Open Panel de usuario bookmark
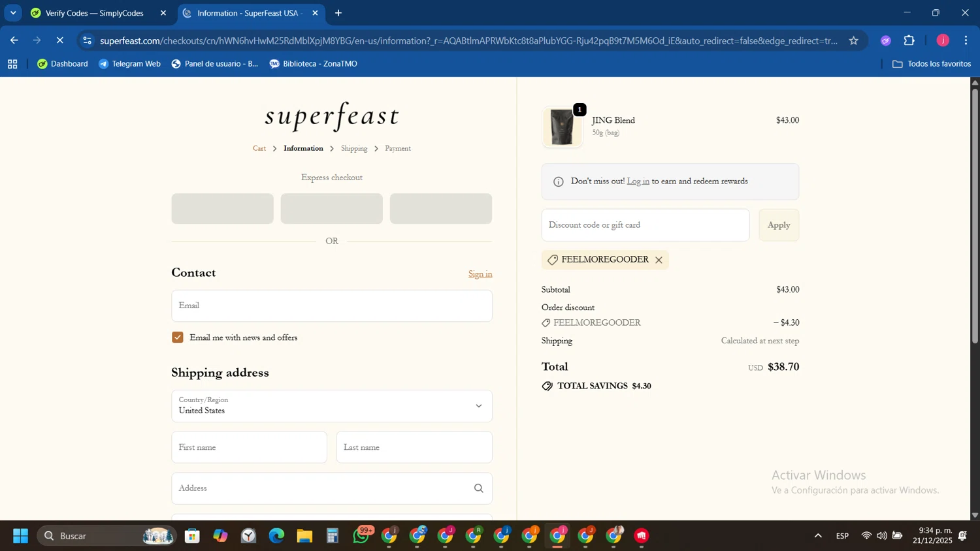The image size is (980, 551). click(215, 64)
